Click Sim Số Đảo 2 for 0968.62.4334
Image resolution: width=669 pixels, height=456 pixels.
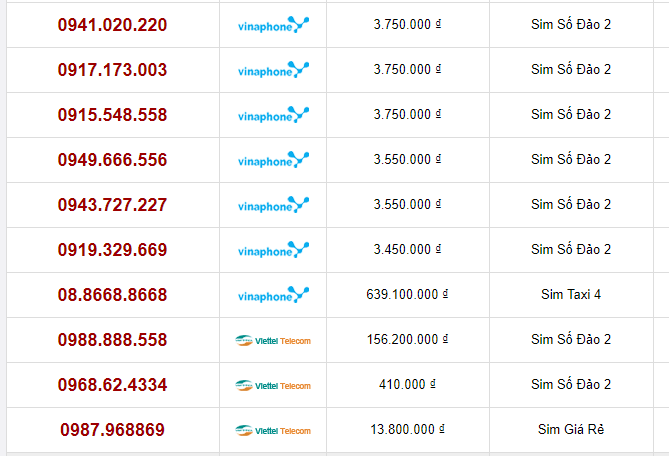click(570, 385)
